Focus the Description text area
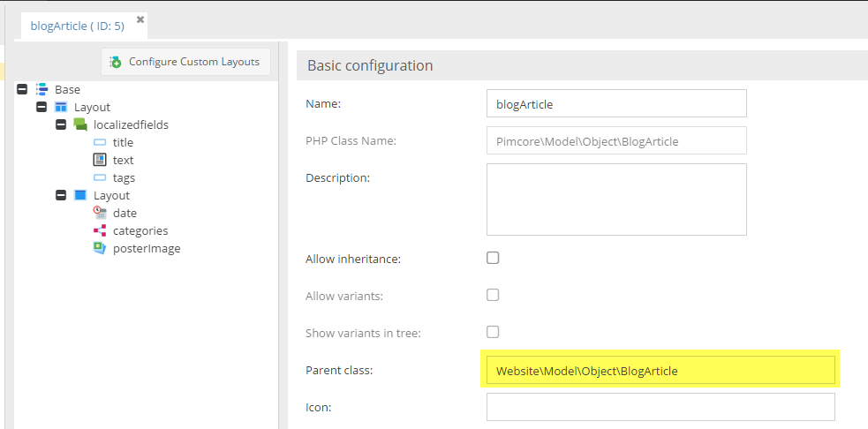The width and height of the screenshot is (868, 429). point(616,199)
